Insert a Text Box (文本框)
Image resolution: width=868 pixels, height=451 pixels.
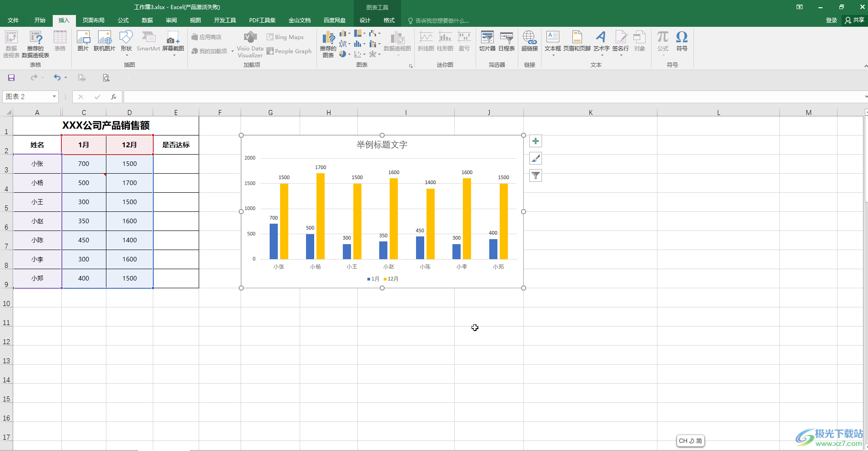tap(553, 43)
